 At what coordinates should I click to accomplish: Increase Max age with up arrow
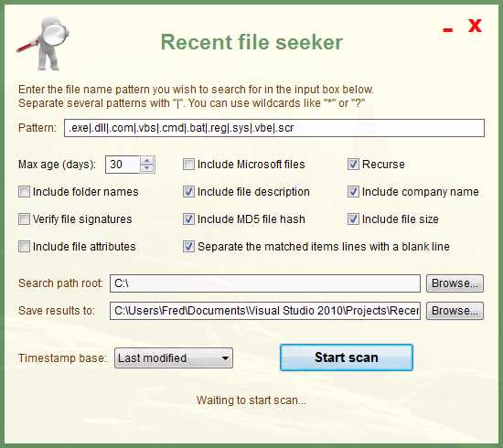[147, 161]
